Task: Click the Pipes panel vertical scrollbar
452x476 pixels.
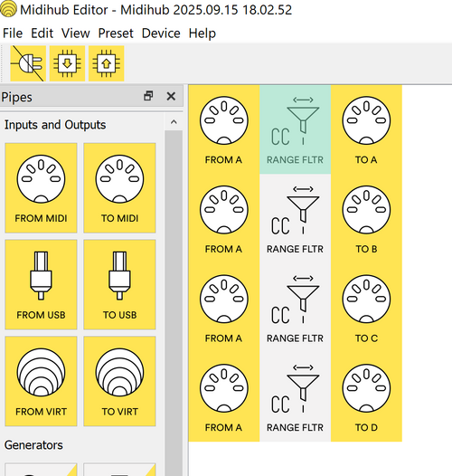Action: (x=174, y=303)
